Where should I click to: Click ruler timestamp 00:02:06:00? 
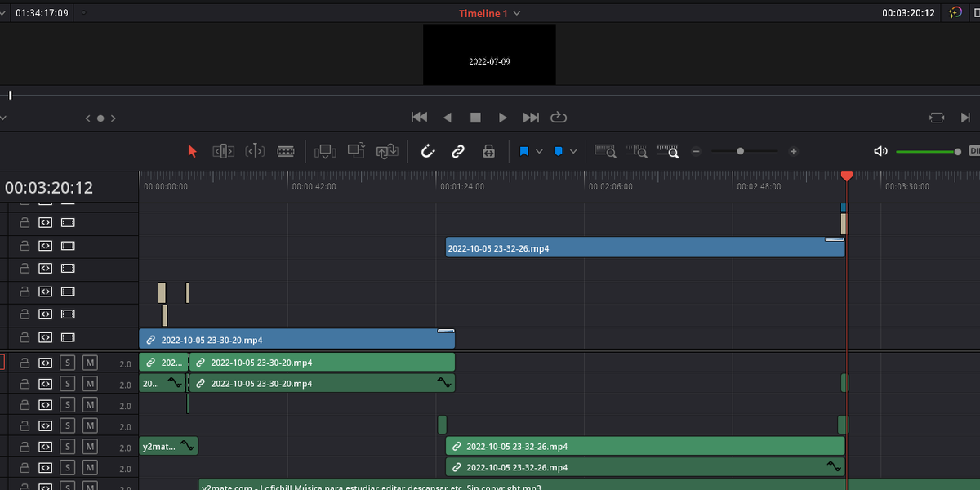point(610,186)
